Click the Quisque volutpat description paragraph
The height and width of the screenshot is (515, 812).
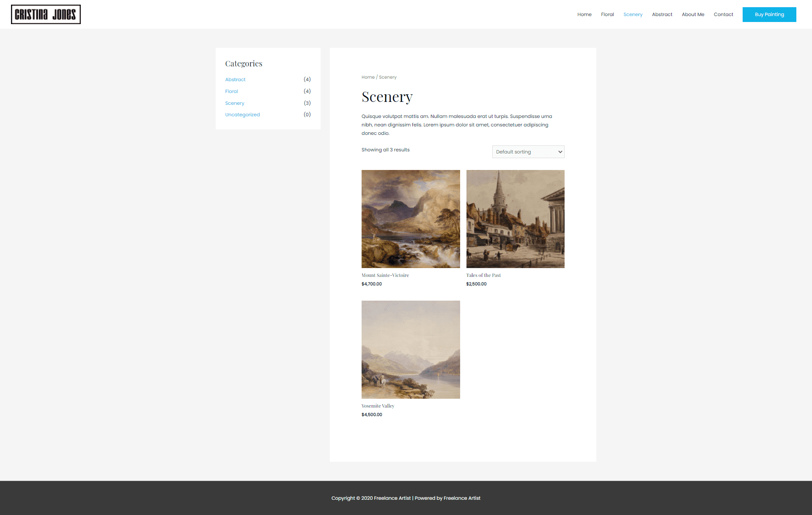pyautogui.click(x=457, y=125)
